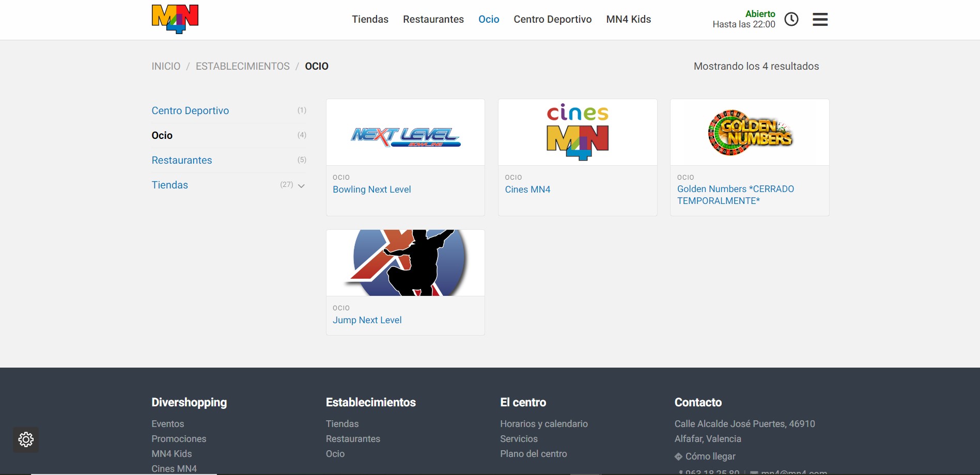Open the Golden Numbers logo thumbnail
This screenshot has height=475, width=980.
[750, 132]
